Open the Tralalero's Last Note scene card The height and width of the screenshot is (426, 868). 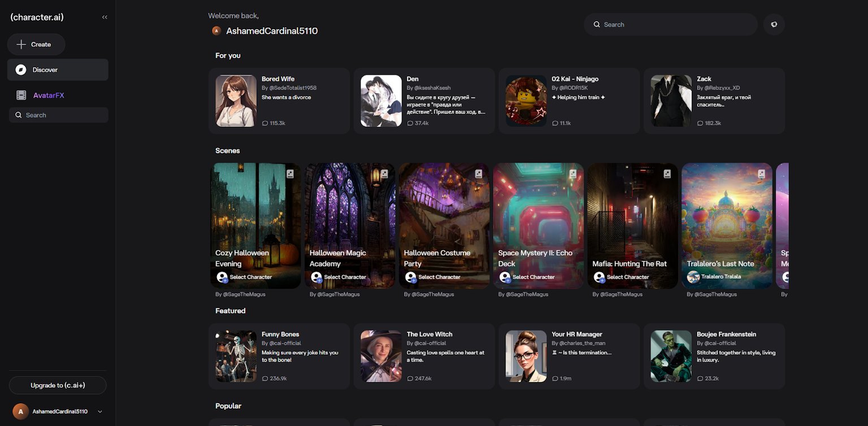[x=727, y=226]
